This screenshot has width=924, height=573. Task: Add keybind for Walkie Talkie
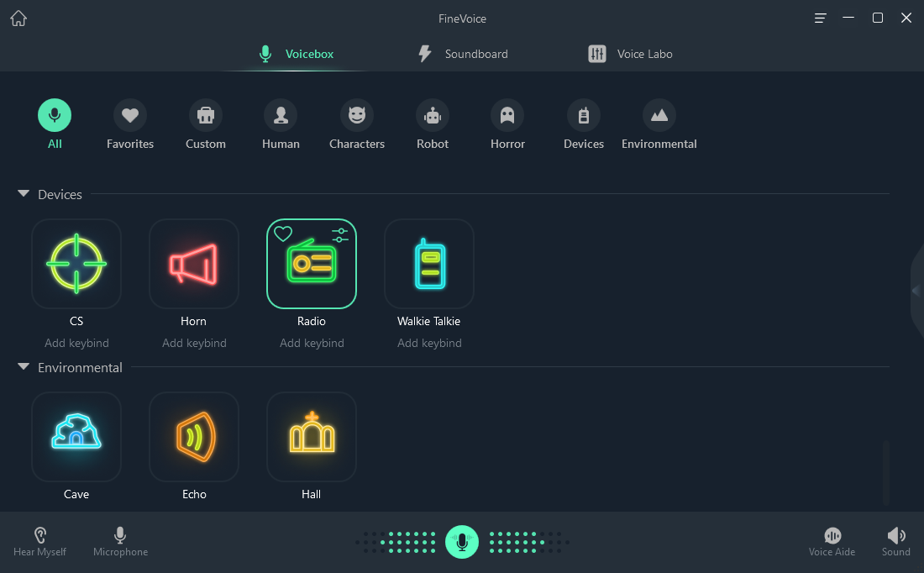[429, 343]
